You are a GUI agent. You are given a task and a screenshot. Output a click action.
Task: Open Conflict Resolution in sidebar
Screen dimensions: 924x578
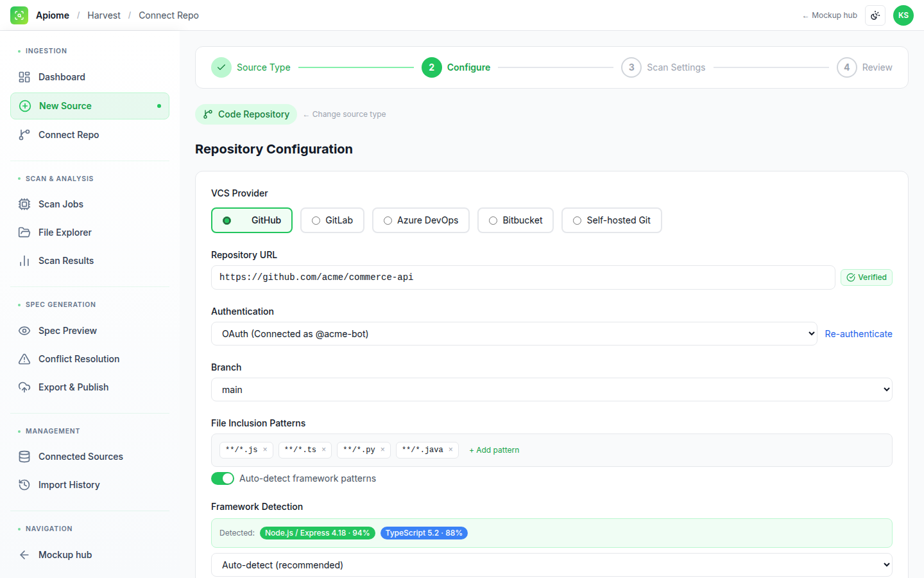tap(90, 359)
